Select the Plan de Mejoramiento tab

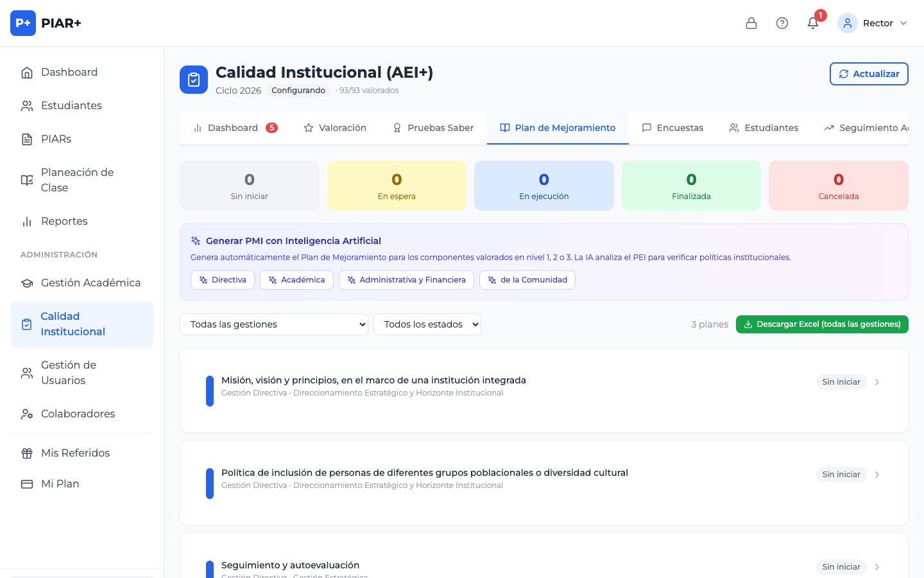558,128
